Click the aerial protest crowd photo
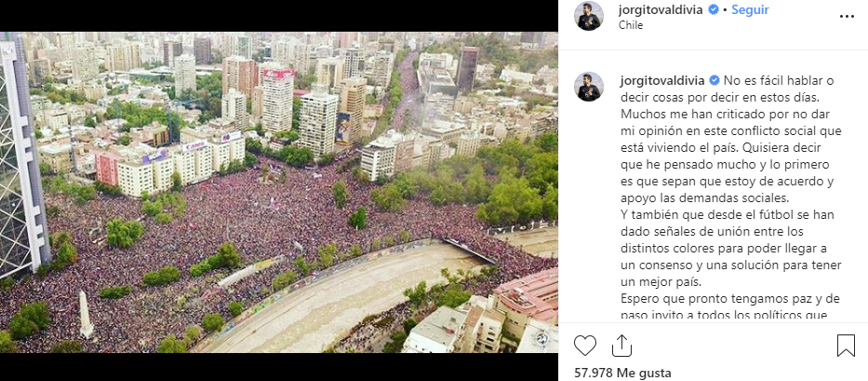 click(279, 192)
